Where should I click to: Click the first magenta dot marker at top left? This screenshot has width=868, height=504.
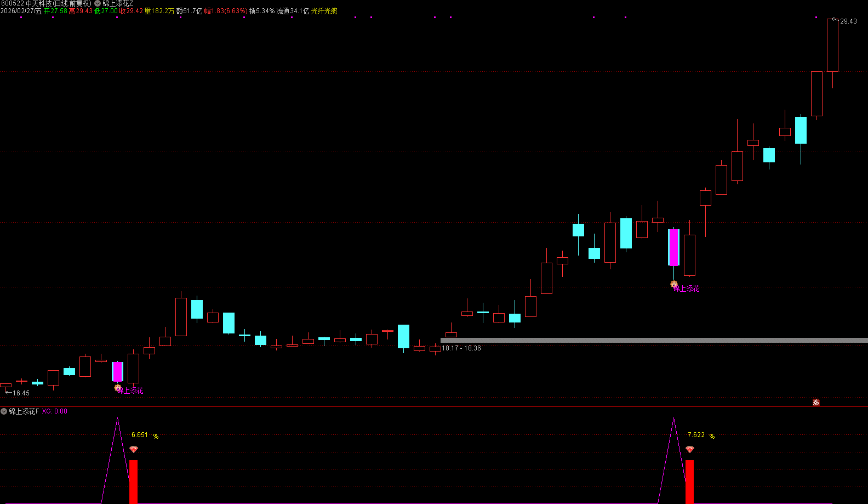(21, 18)
